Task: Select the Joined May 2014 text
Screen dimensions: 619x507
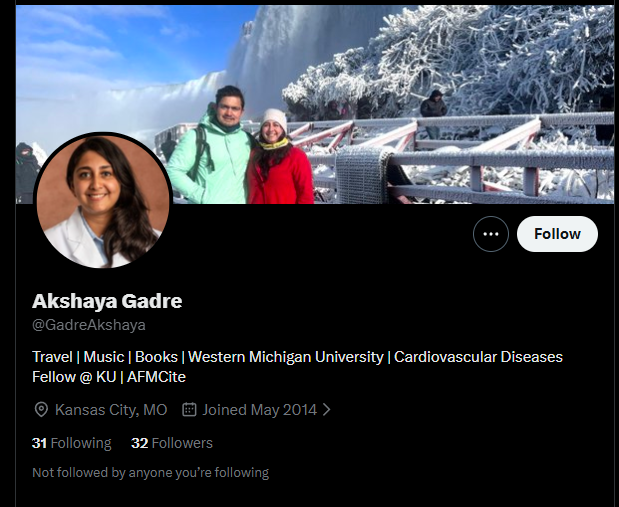Action: (259, 410)
